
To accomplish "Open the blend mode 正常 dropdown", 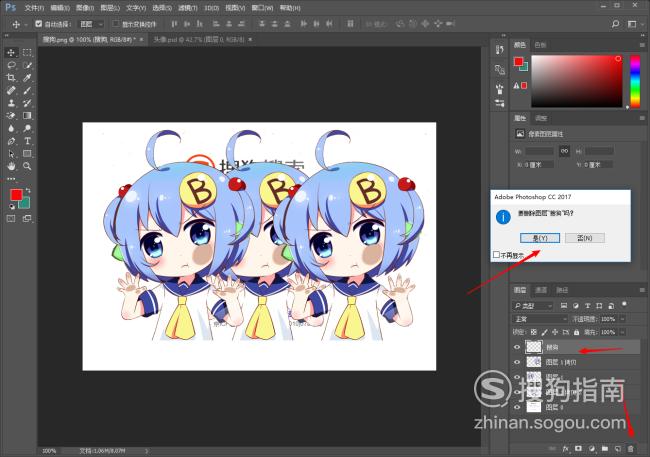I will [541, 319].
